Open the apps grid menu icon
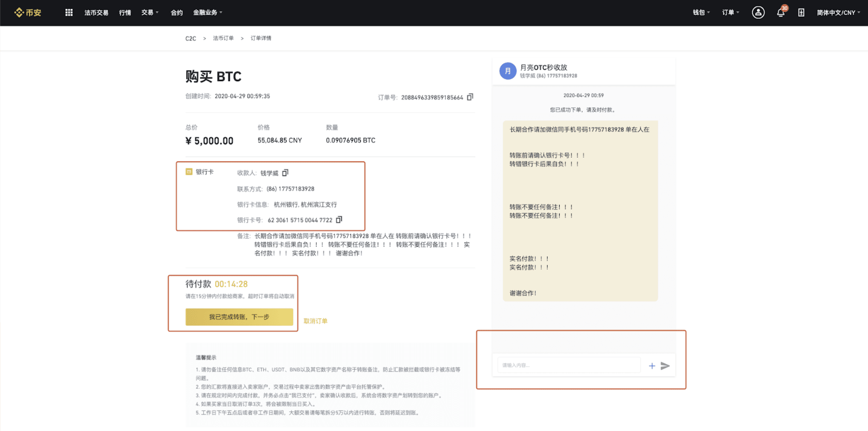The width and height of the screenshot is (868, 431). pos(69,12)
